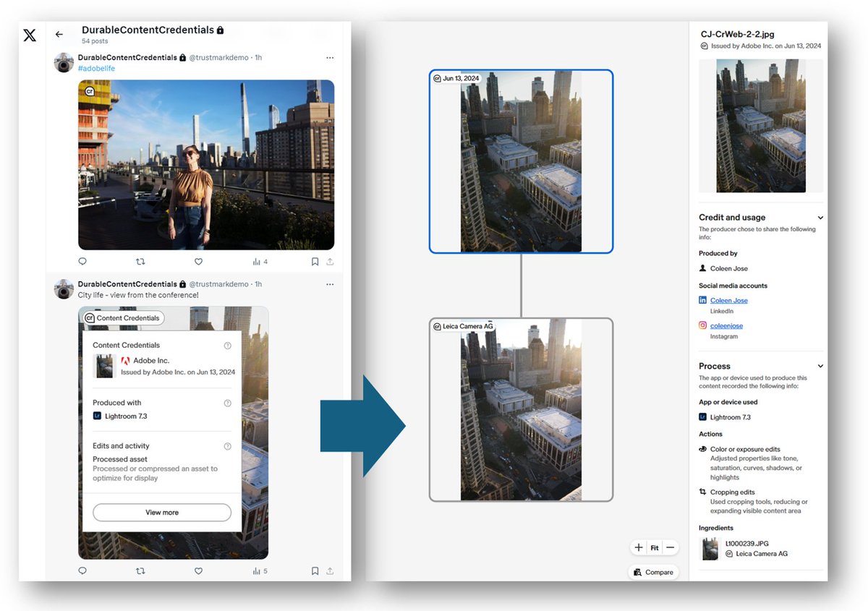Screen dimensions: 868x611
Task: Click the LinkedIn icon
Action: 702,300
